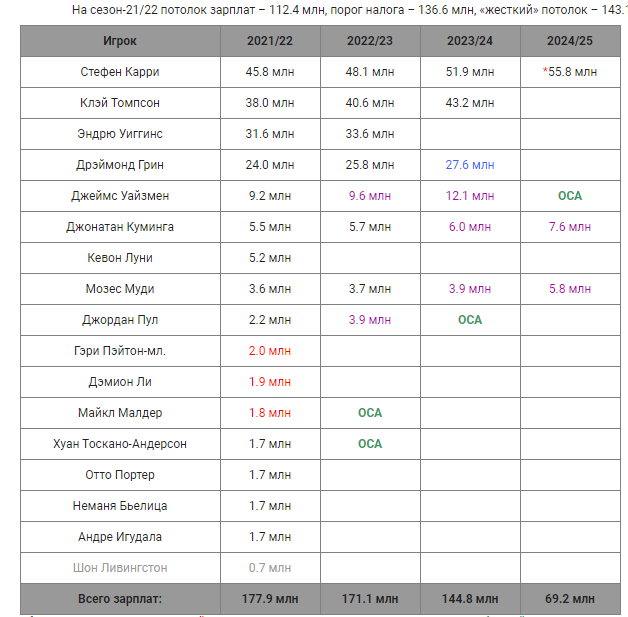Select Клэй Томпсон name cell

click(x=120, y=103)
